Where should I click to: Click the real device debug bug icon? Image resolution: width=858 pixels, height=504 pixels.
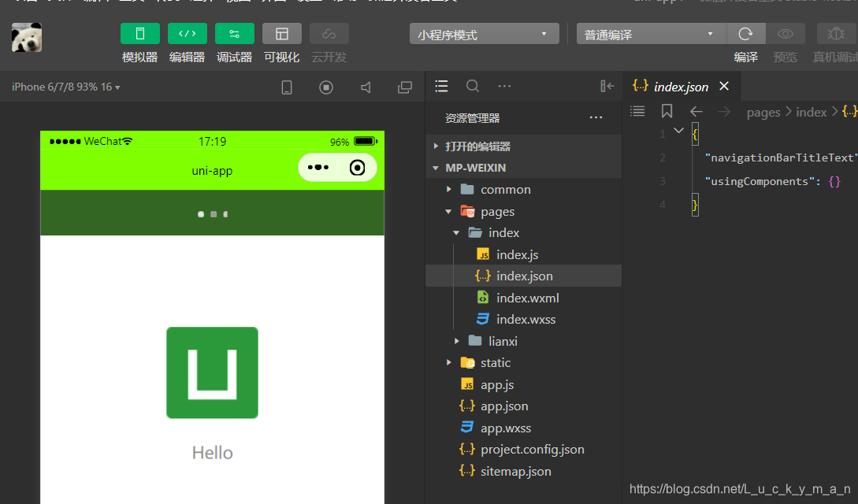[836, 34]
